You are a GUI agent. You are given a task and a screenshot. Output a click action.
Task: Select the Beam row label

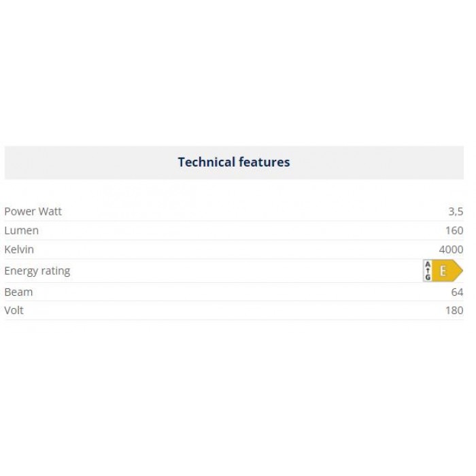click(x=18, y=292)
